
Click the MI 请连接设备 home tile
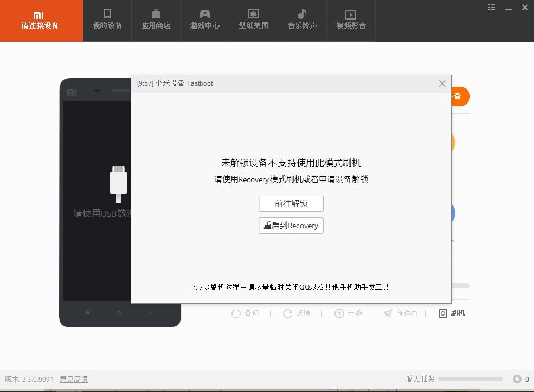pyautogui.click(x=41, y=21)
